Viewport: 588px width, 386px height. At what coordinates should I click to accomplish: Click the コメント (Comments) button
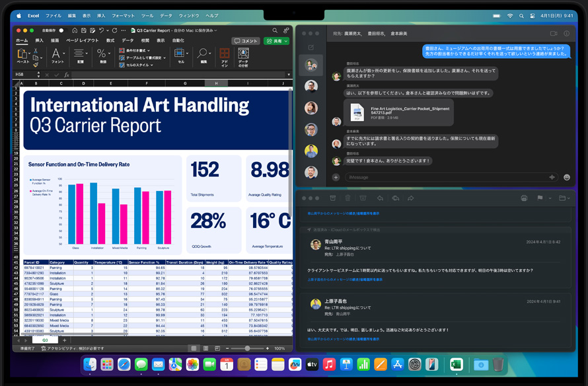(x=246, y=41)
